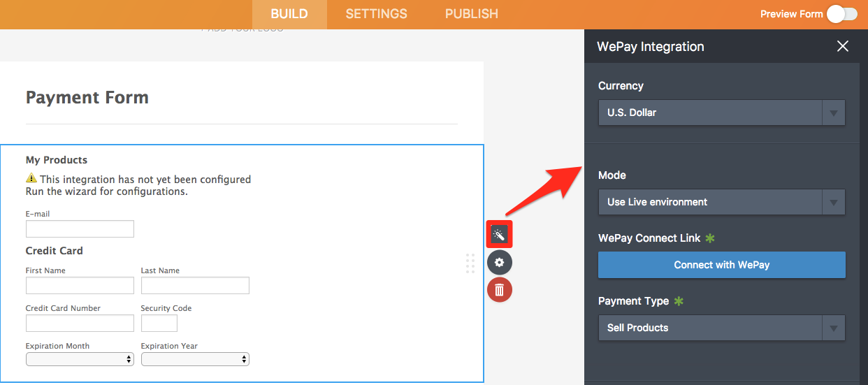Click the Last Name input field

[x=195, y=285]
